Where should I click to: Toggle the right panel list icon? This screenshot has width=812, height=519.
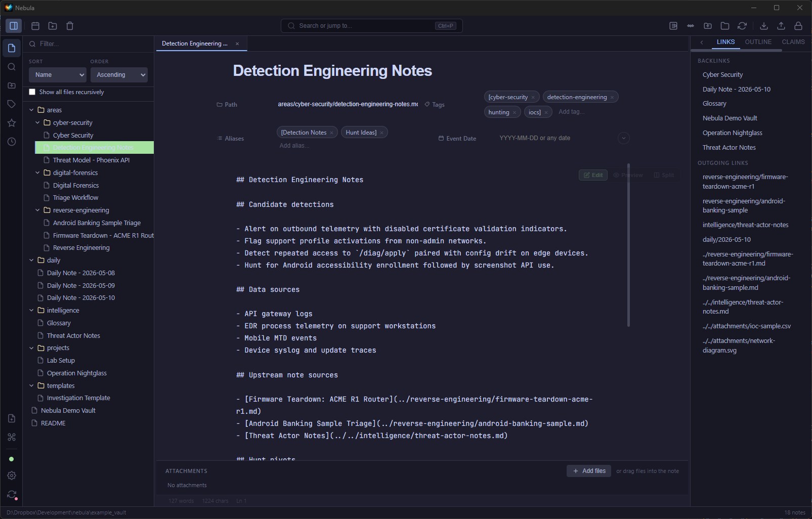[673, 26]
